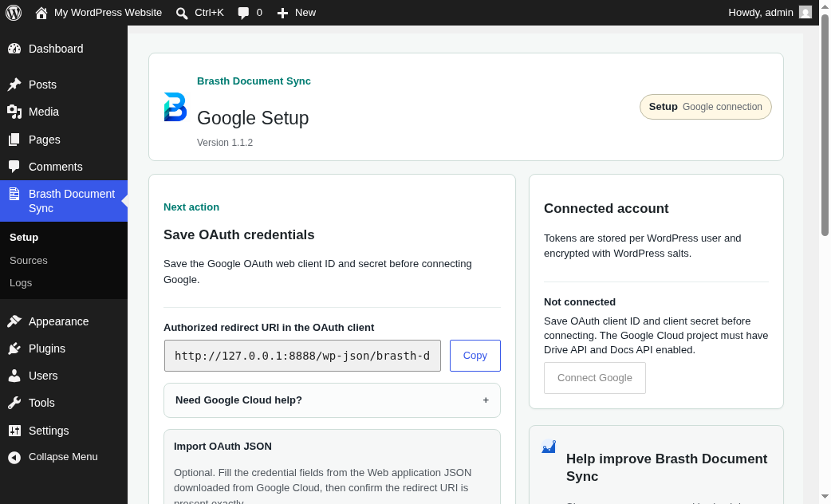Click the Connect Google button
Image resolution: width=831 pixels, height=504 pixels.
[595, 378]
